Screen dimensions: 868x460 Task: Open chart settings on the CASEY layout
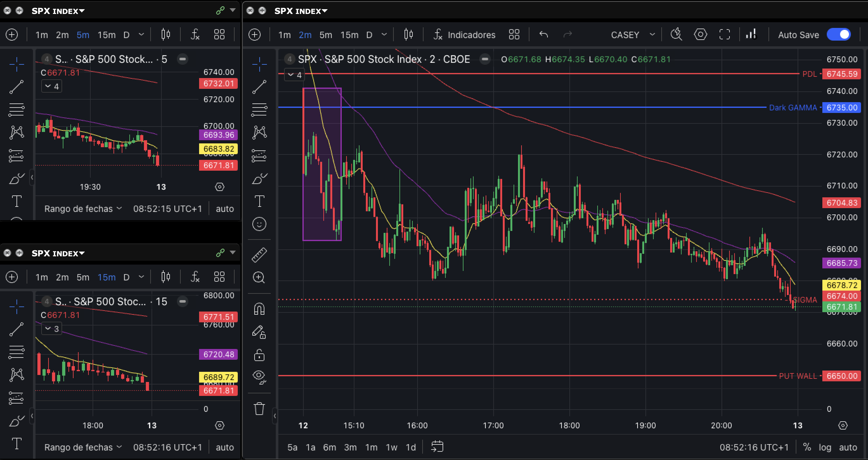coord(701,34)
